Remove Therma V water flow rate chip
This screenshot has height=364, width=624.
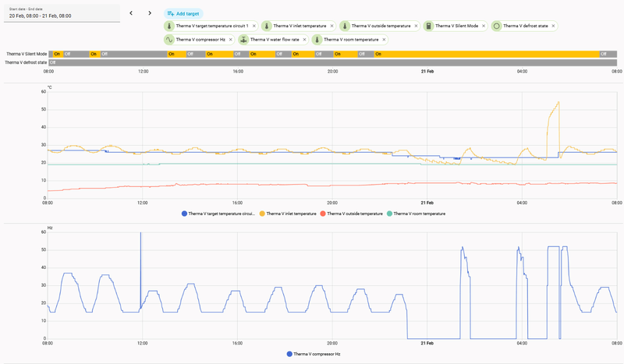[x=304, y=40]
